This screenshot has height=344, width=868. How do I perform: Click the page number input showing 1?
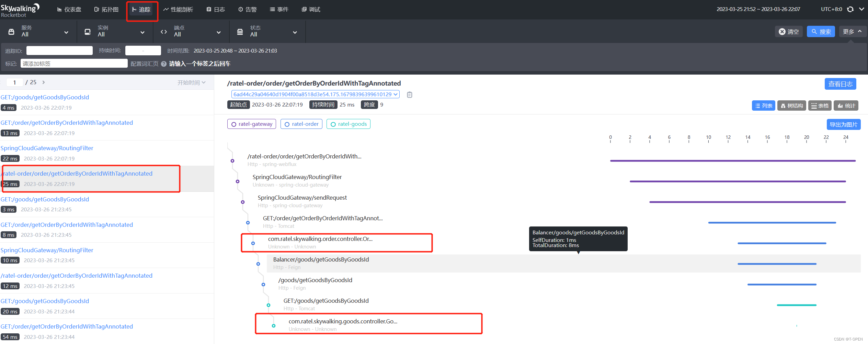point(14,82)
